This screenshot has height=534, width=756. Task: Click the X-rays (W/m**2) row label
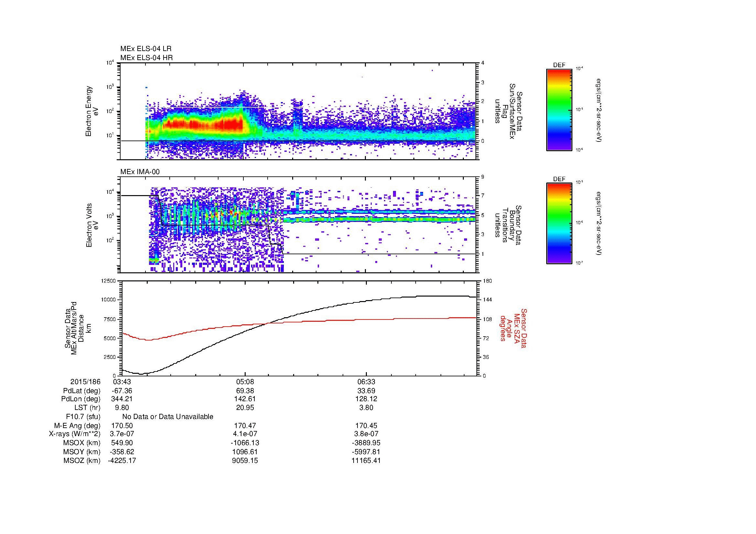(x=75, y=434)
